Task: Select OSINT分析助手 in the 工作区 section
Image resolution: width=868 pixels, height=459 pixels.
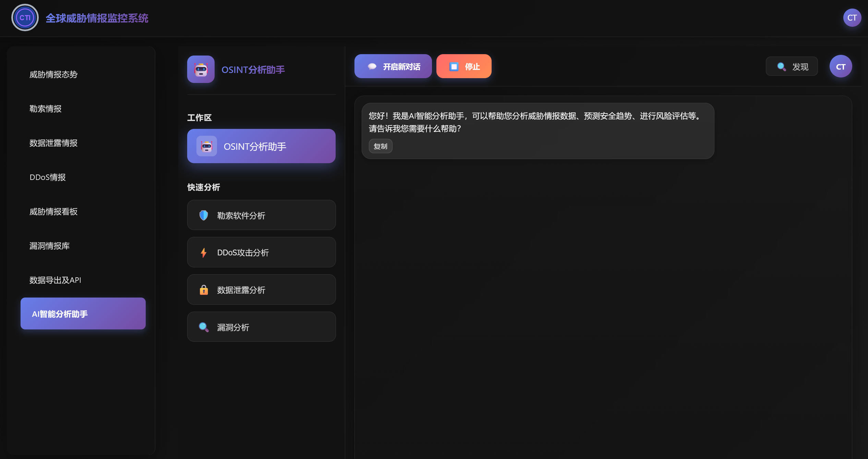Action: (x=261, y=146)
